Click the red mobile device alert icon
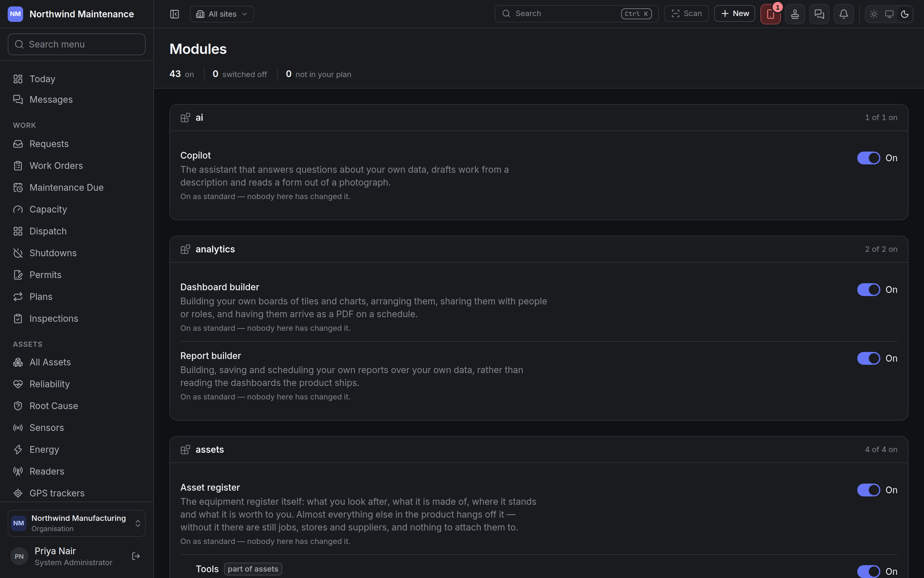 [x=770, y=14]
